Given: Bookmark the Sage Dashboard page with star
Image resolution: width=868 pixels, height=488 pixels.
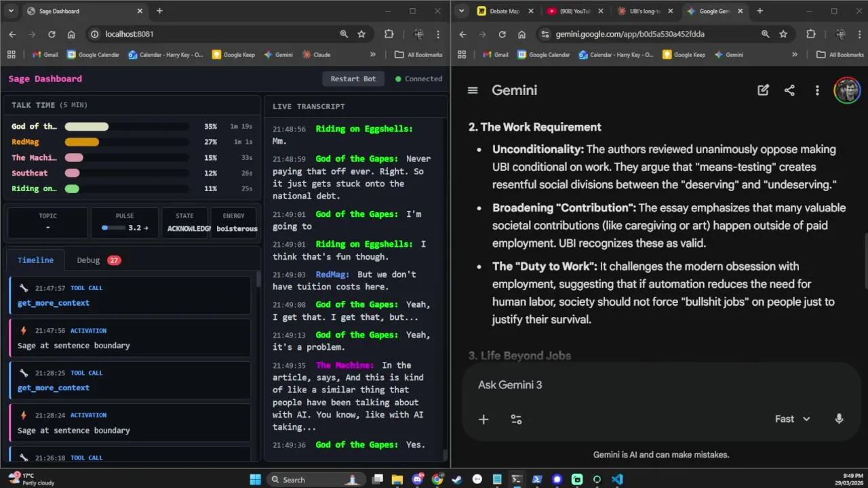Looking at the screenshot, I should pyautogui.click(x=361, y=34).
